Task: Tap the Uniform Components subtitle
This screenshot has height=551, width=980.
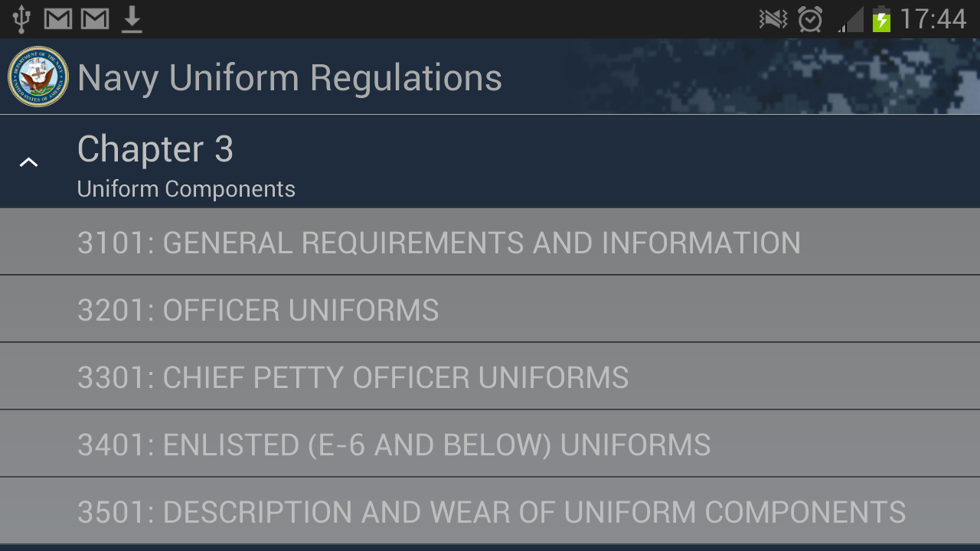Action: [186, 189]
